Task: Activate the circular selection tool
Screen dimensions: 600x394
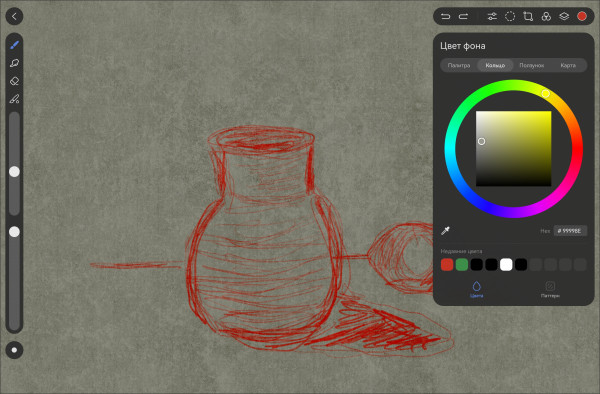Action: [510, 16]
